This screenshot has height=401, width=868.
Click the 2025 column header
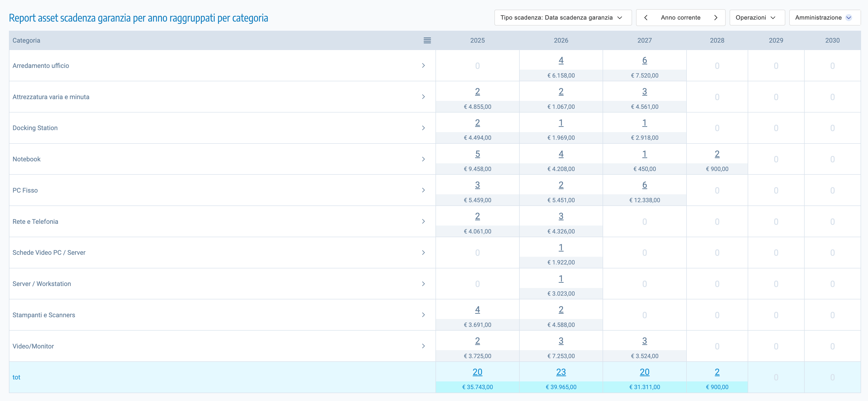(x=477, y=40)
